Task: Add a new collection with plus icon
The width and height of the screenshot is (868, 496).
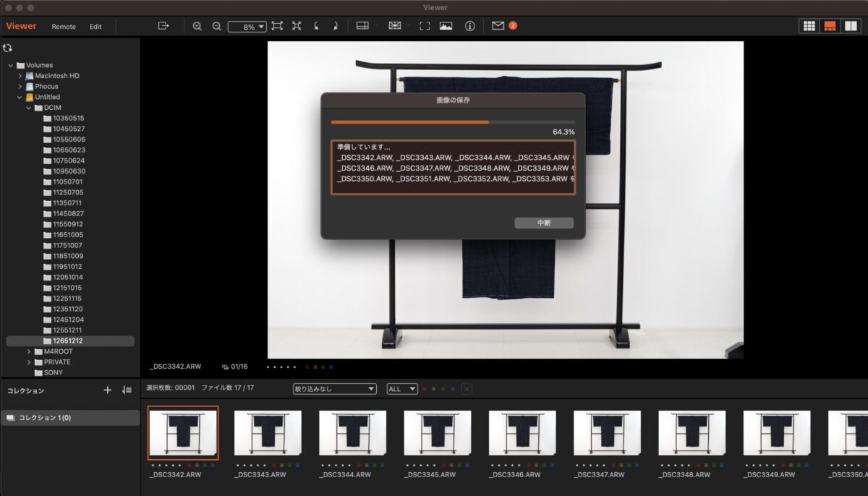Action: pos(108,390)
